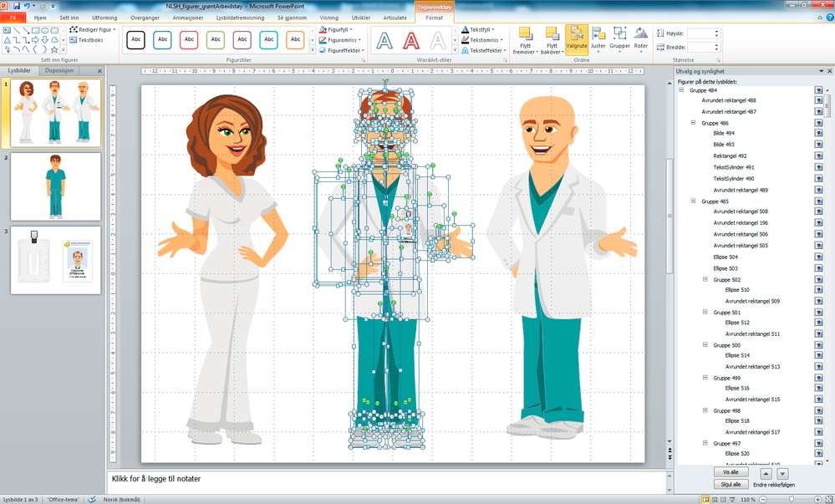Toggle visibility of Bilde 494
The height and width of the screenshot is (504, 835).
819,133
